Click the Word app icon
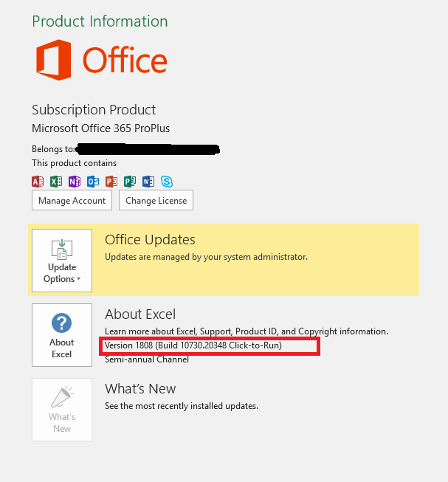448x482 pixels. (x=148, y=182)
